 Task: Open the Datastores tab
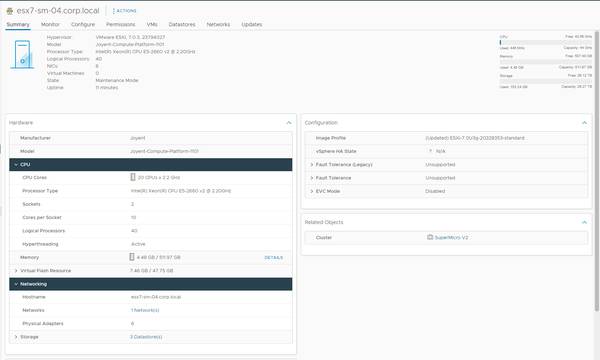tap(182, 24)
